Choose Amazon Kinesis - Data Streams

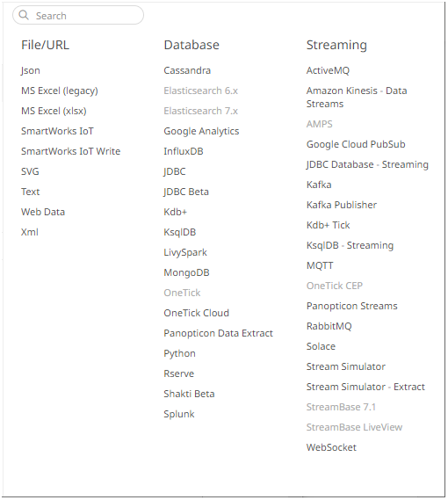click(357, 98)
